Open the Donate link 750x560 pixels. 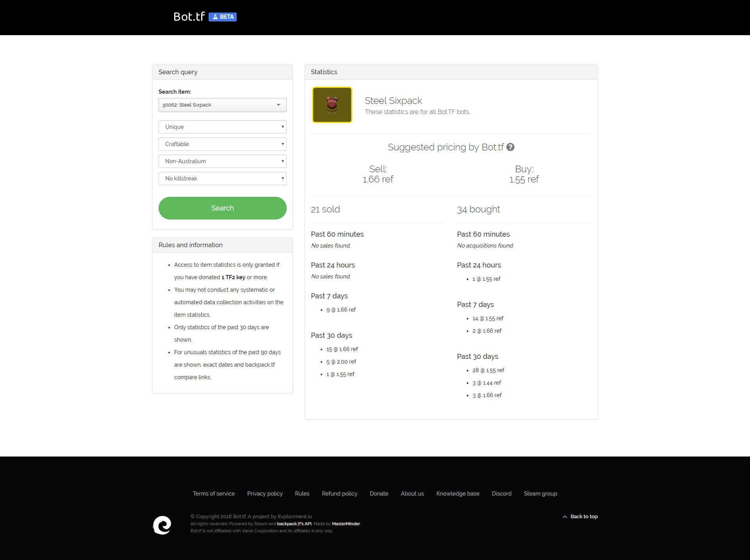click(379, 494)
